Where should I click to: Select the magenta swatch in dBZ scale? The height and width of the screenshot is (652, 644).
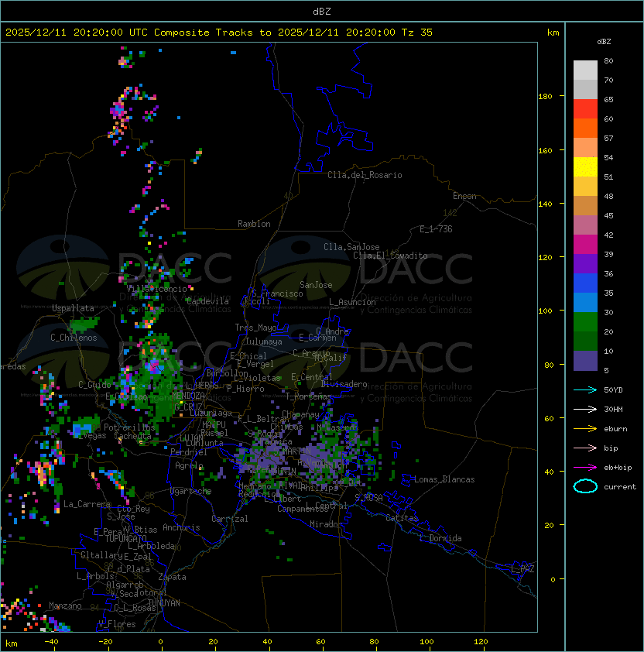[585, 245]
